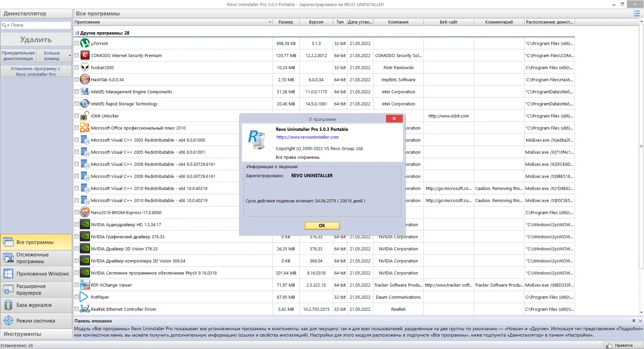Click the Удалить button
644x349 pixels.
(x=36, y=40)
